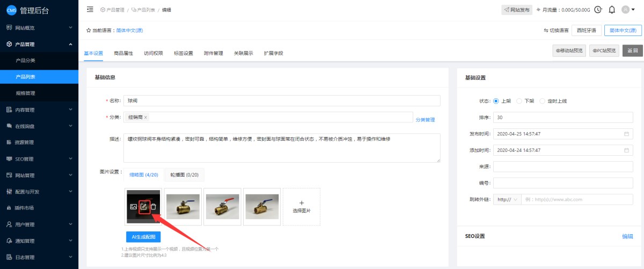Open calendar icon in 添加时间 field
The image size is (644, 269).
[626, 150]
